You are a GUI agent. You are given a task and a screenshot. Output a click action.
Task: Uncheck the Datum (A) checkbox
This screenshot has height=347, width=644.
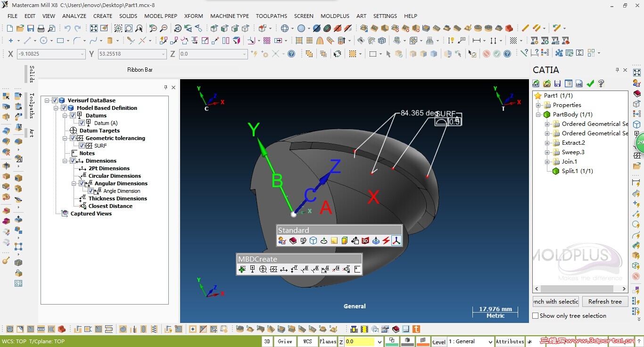pyautogui.click(x=82, y=123)
